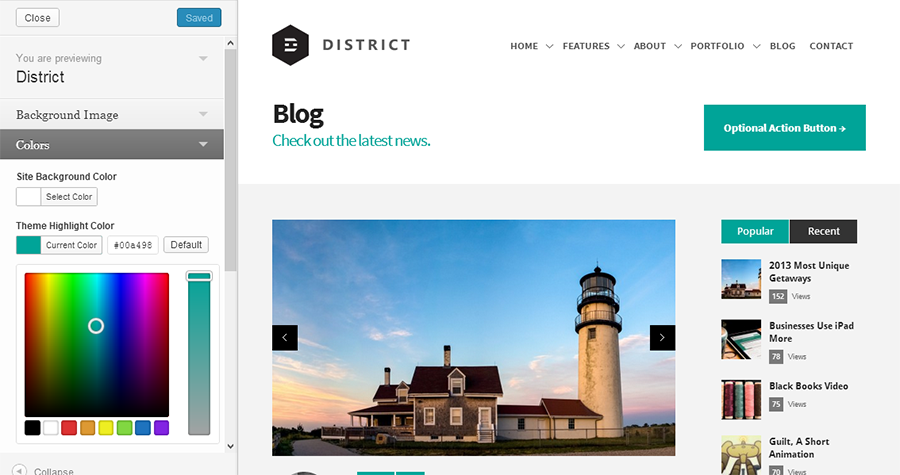The height and width of the screenshot is (475, 900).
Task: Reset highlight color with Default button
Action: click(186, 245)
